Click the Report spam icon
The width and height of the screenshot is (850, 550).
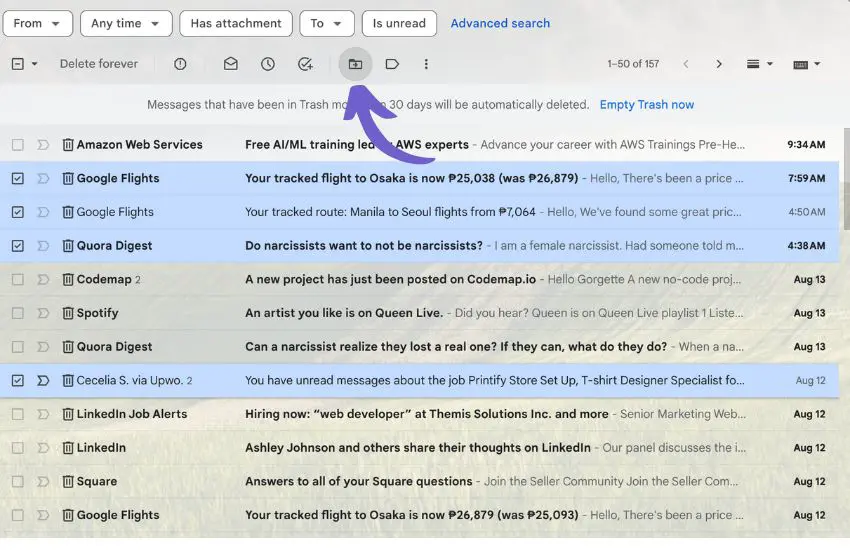(180, 64)
